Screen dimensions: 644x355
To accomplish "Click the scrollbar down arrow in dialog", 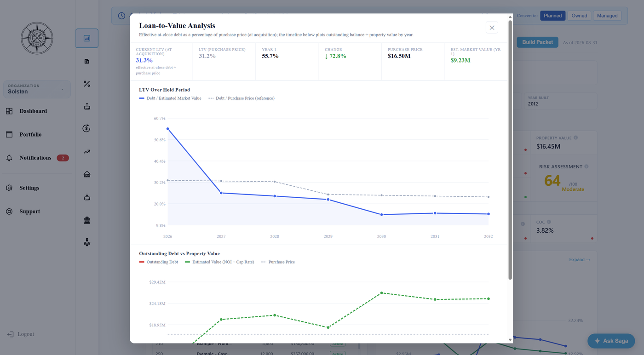I will (510, 340).
